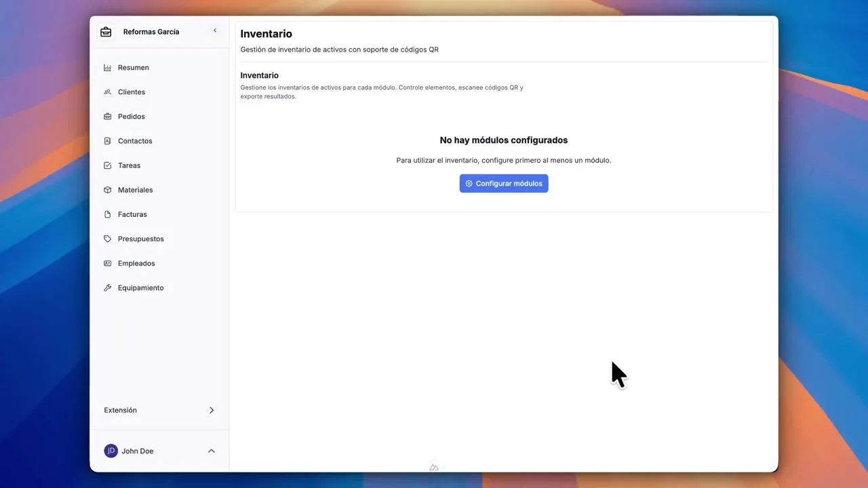The width and height of the screenshot is (868, 488).
Task: Click the Materiales package icon
Action: tap(108, 189)
